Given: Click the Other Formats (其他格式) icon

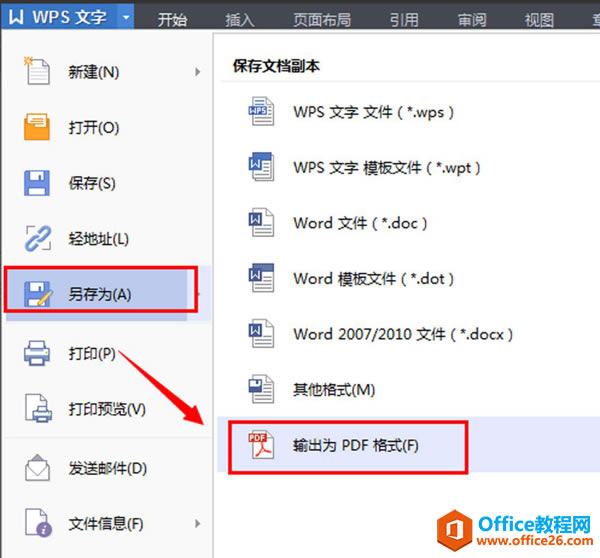Looking at the screenshot, I should coord(261,389).
